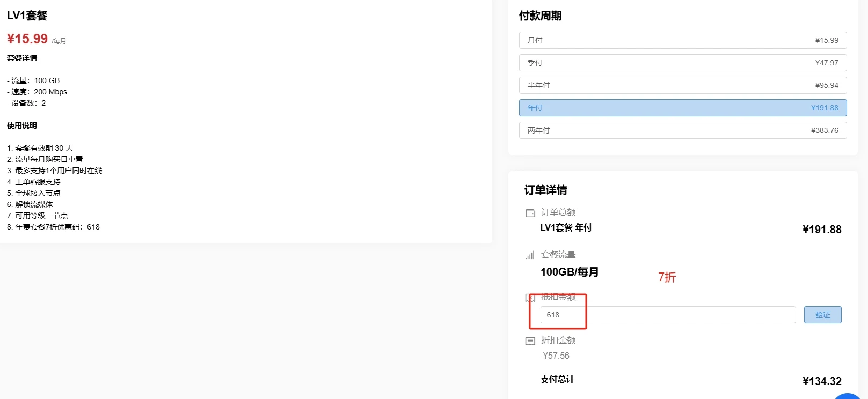Viewport: 868px width, 399px height.
Task: Click the signal bars icon beside 套餐流量
Action: click(x=530, y=255)
